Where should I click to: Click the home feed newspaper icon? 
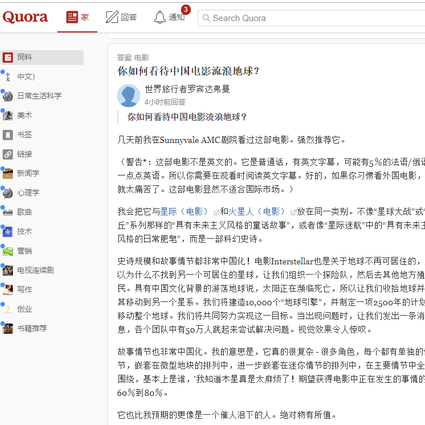tap(72, 17)
